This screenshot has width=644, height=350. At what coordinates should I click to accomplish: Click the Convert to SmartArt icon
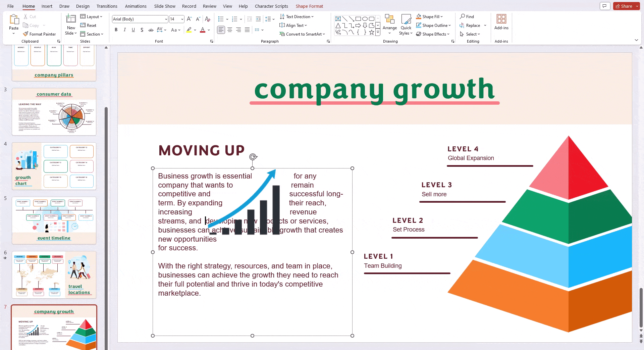click(x=282, y=34)
